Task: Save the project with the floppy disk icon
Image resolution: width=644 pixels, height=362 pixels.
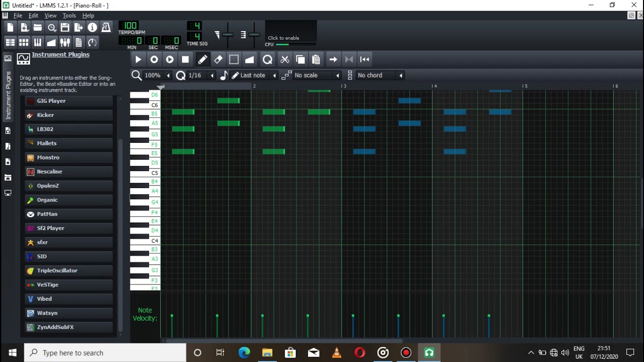Action: 65,27
